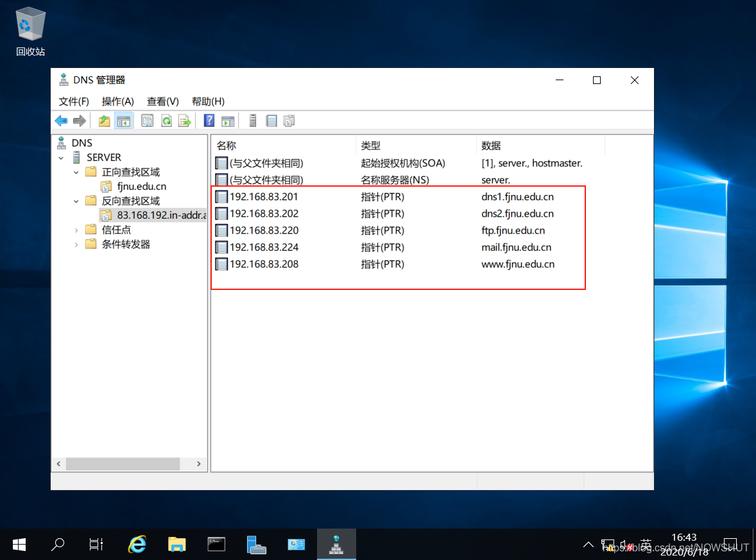Collapse the SERVER tree node
756x560 pixels.
click(x=61, y=158)
